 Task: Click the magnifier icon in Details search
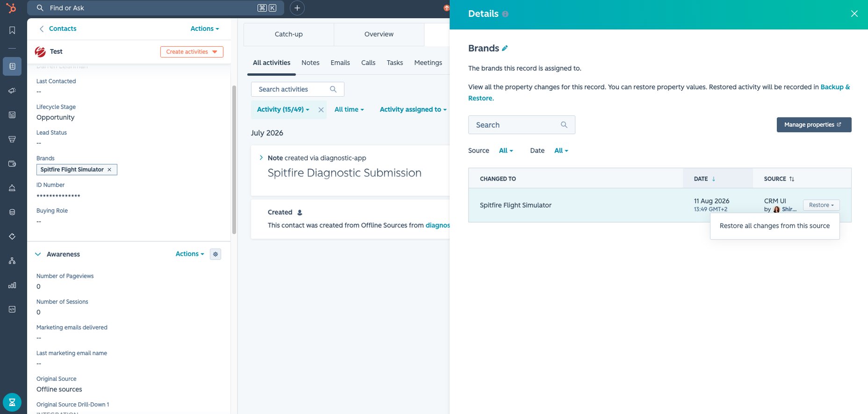(x=564, y=125)
